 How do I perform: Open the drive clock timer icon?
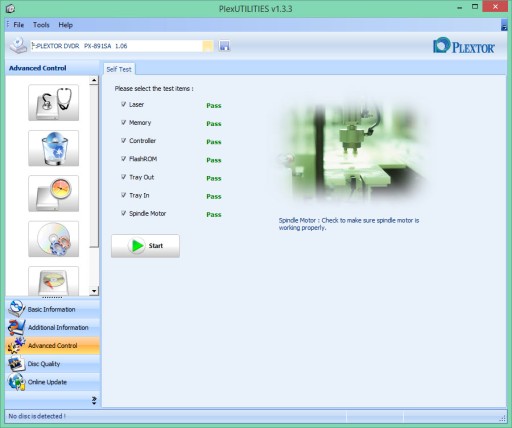[x=54, y=193]
